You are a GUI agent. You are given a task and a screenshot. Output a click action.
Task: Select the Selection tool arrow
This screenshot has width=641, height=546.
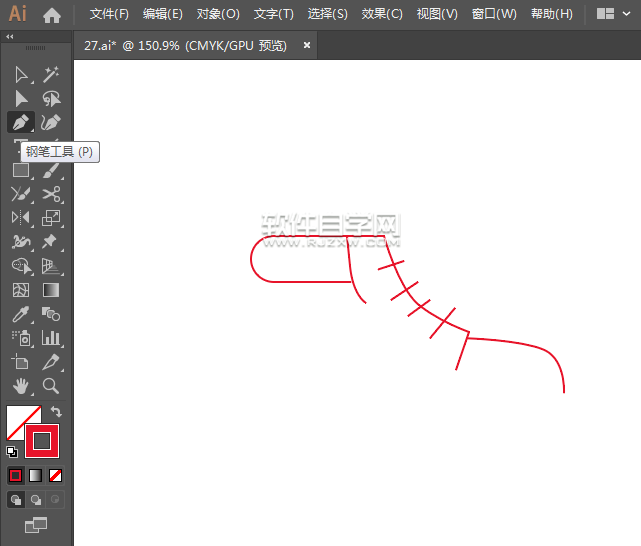point(21,75)
